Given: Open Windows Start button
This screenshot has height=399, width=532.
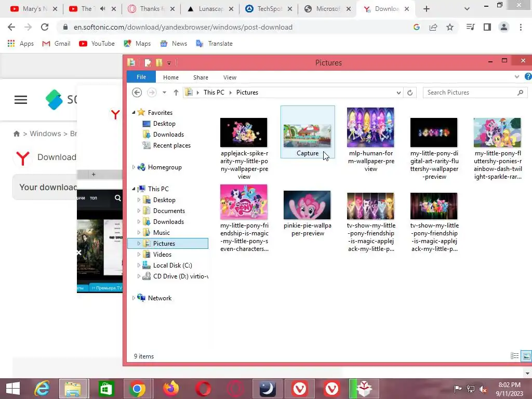Looking at the screenshot, I should [13, 389].
